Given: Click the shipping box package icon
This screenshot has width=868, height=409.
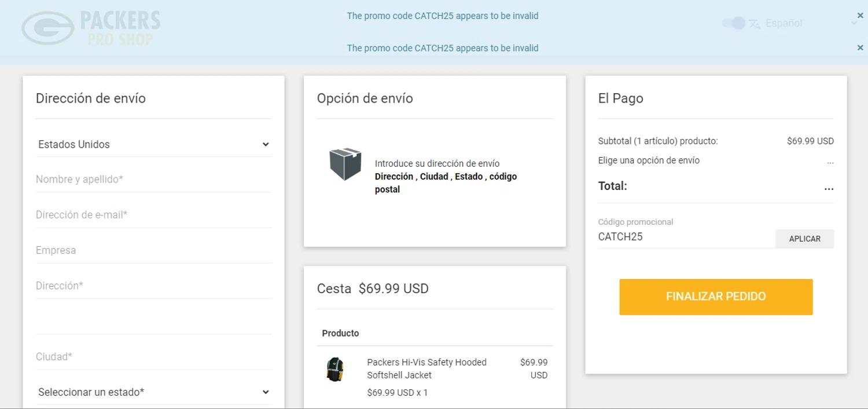Looking at the screenshot, I should click(x=345, y=165).
